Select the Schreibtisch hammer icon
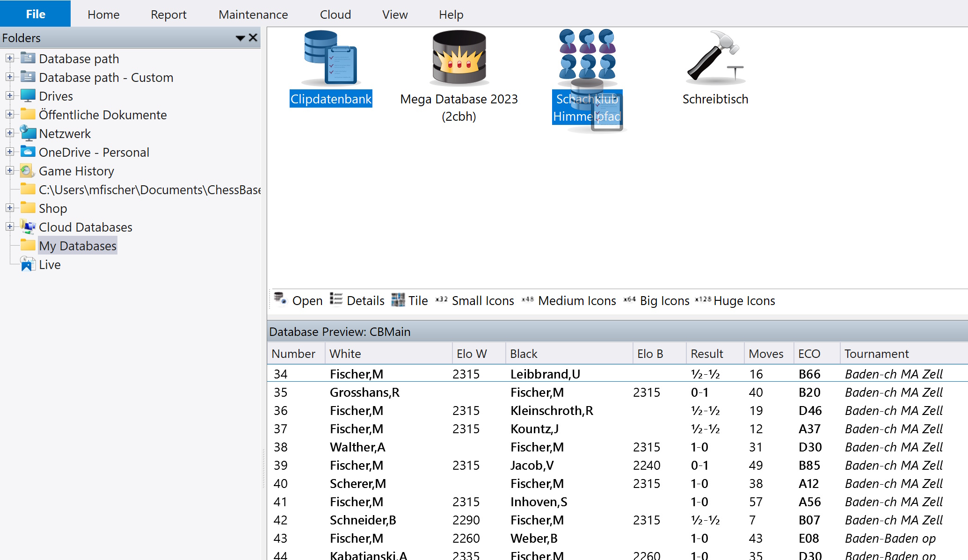The image size is (968, 560). pos(714,58)
